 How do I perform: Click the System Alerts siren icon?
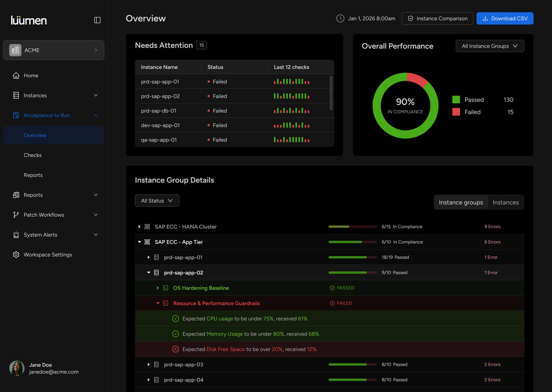(16, 235)
